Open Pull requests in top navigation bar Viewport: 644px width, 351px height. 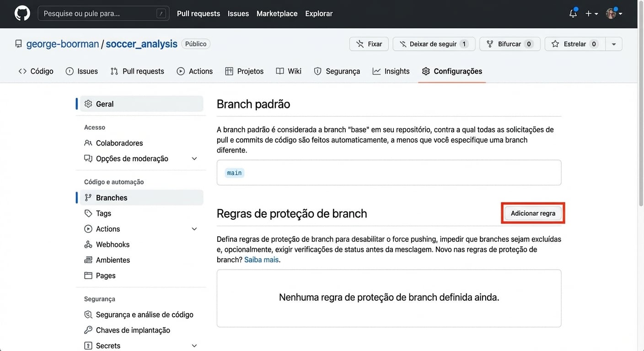point(199,14)
